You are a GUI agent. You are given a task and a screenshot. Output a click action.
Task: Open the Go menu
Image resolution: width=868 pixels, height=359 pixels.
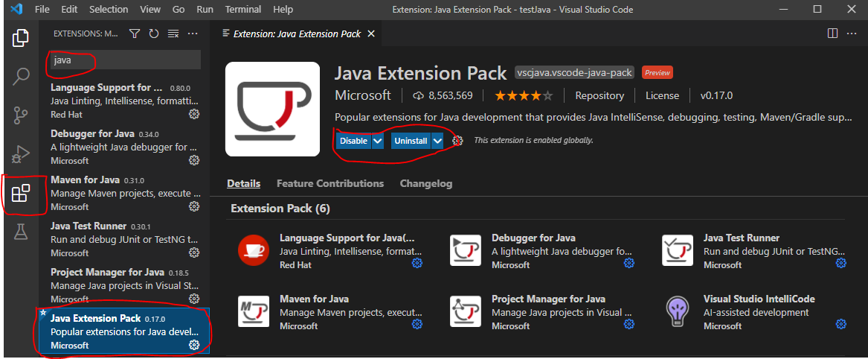coord(179,10)
